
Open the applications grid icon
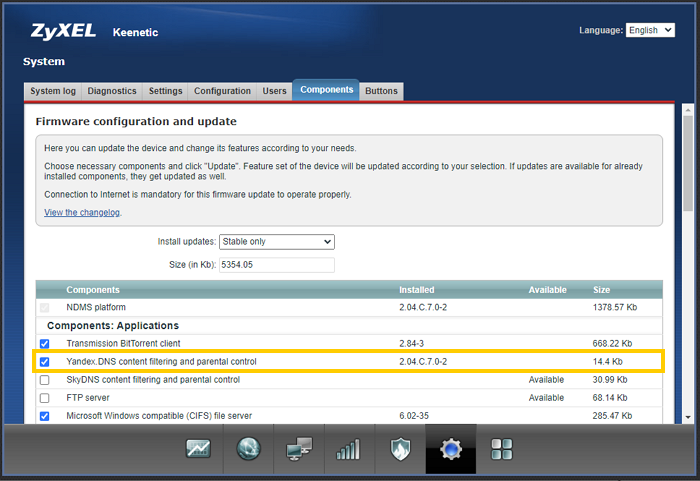pos(502,450)
